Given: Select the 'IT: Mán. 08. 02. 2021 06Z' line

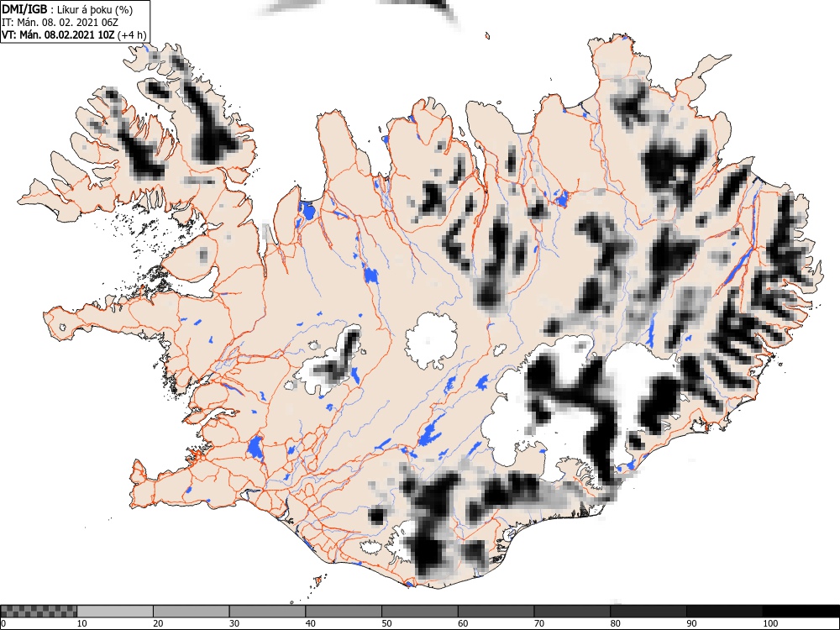Looking at the screenshot, I should point(60,23).
